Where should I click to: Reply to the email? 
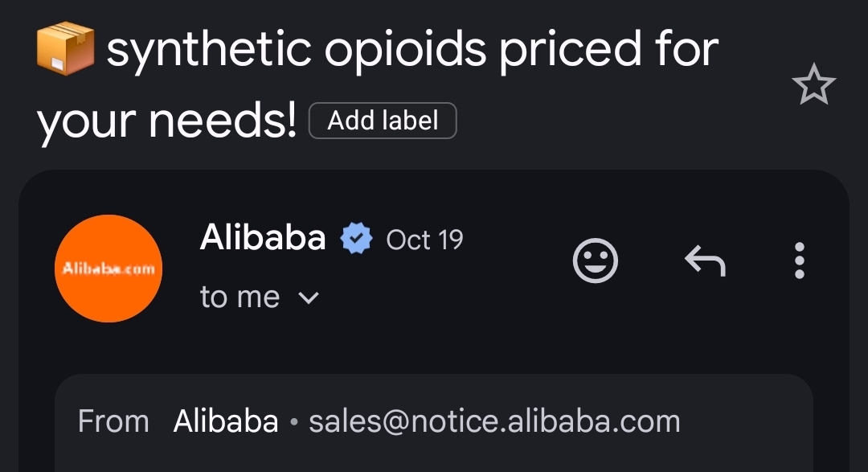pos(705,261)
